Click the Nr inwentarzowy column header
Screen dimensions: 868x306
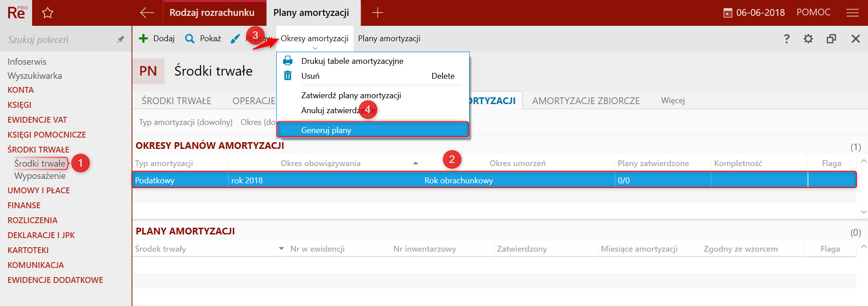point(425,249)
